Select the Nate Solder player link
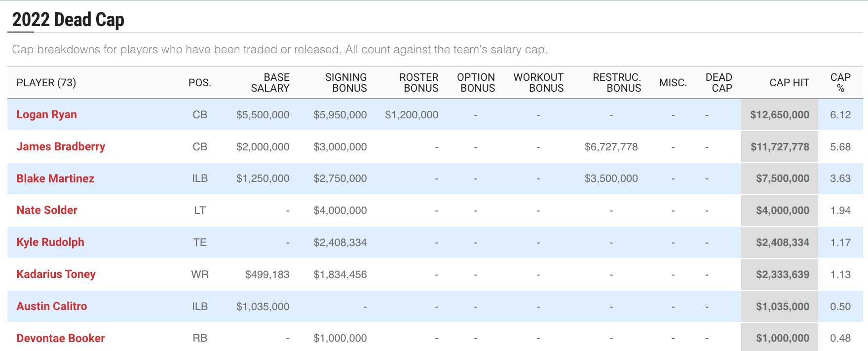This screenshot has width=868, height=351. coord(47,210)
